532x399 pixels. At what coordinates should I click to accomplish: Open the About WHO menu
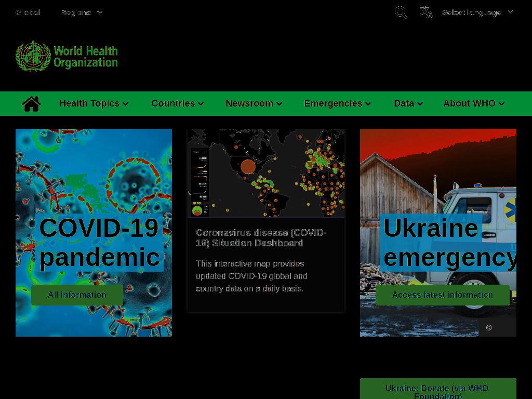[474, 103]
